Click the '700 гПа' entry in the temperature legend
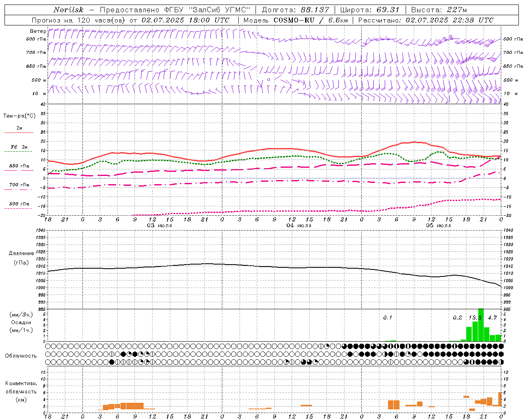 click(x=19, y=185)
